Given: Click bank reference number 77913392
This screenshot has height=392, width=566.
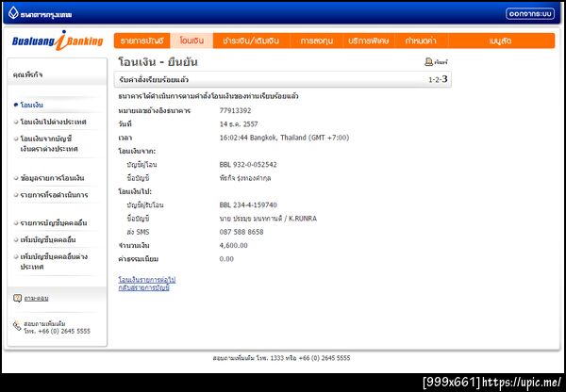Looking at the screenshot, I should 235,110.
